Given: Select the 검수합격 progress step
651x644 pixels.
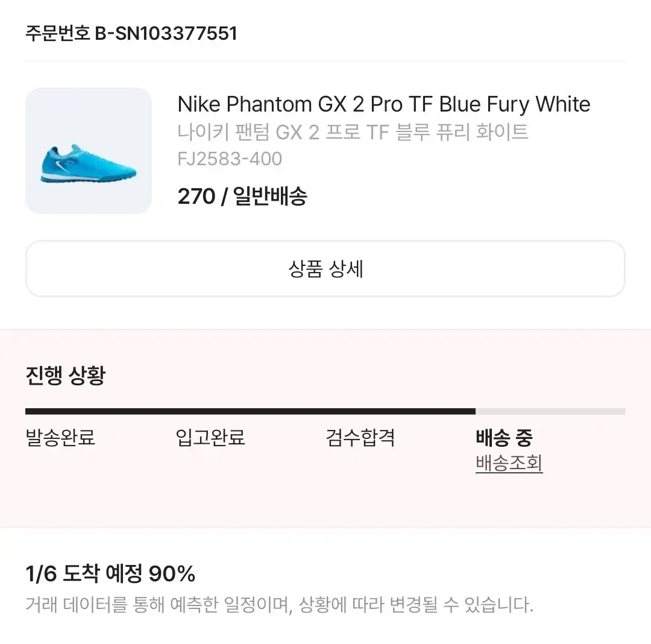Looking at the screenshot, I should 360,437.
